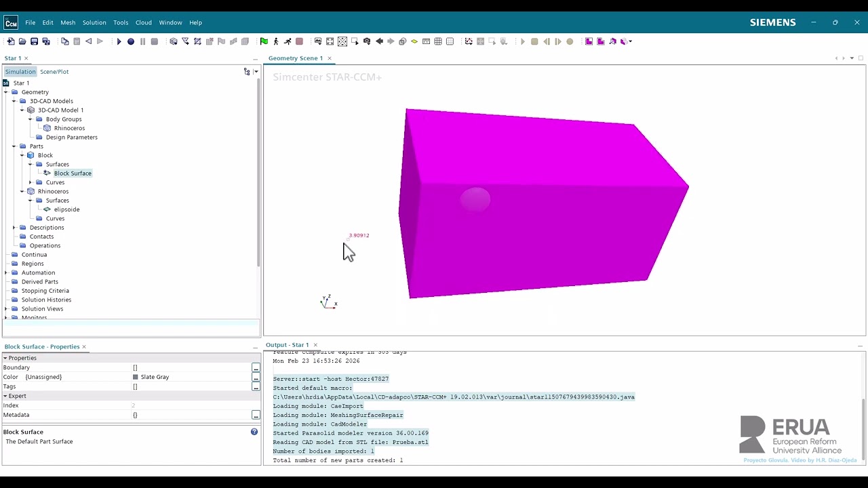The width and height of the screenshot is (868, 488).
Task: Open the Boundary property ellipsis button
Action: (x=256, y=367)
